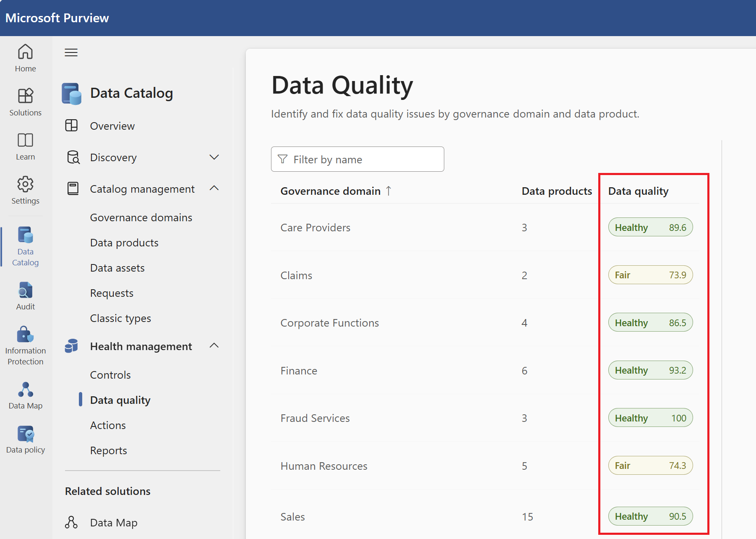Image resolution: width=756 pixels, height=539 pixels.
Task: Click the Claims Fair 73.9 quality badge
Action: [650, 275]
